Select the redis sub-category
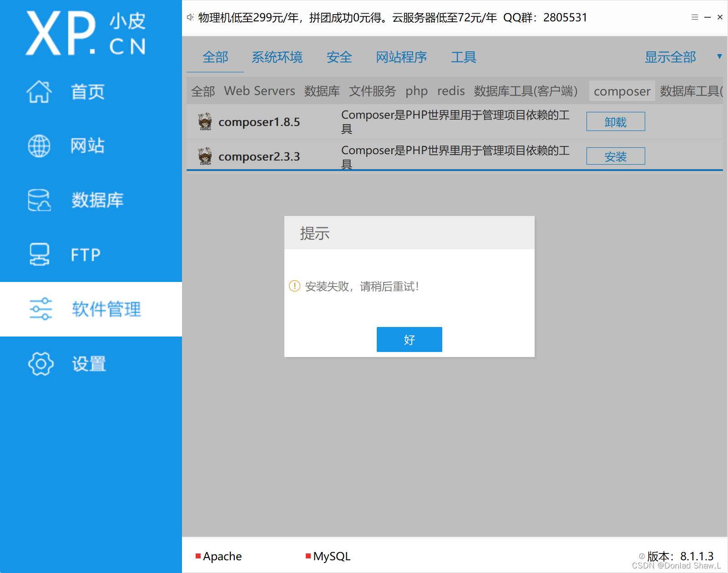 pyautogui.click(x=451, y=91)
